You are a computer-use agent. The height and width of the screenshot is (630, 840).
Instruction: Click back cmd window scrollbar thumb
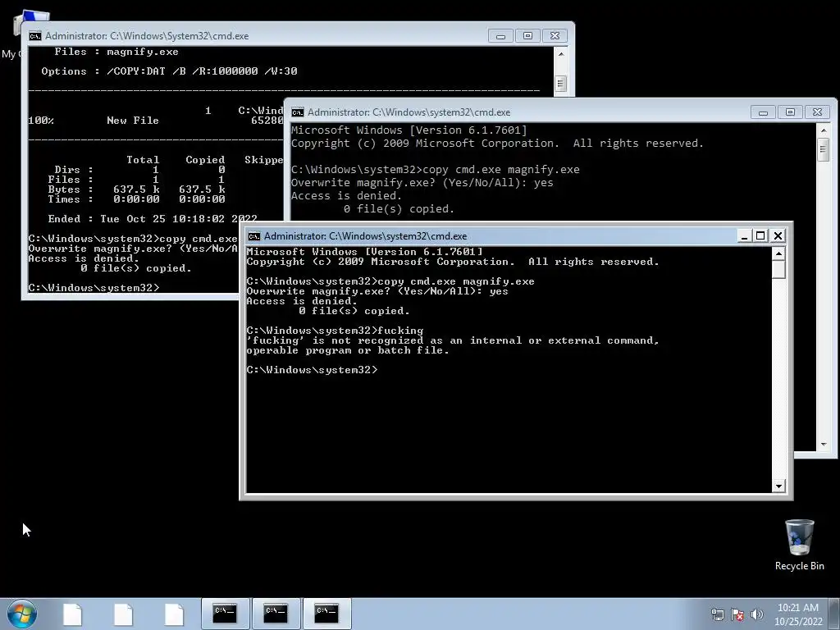560,84
